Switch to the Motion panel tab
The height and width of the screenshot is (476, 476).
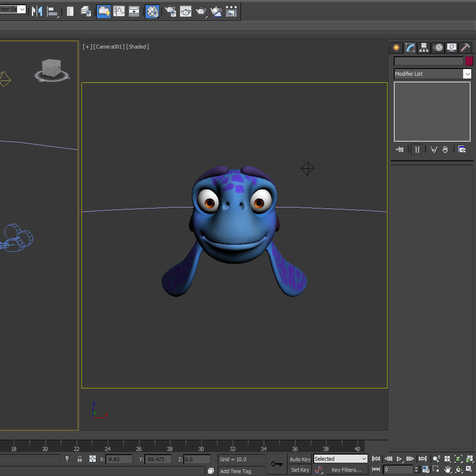[438, 48]
